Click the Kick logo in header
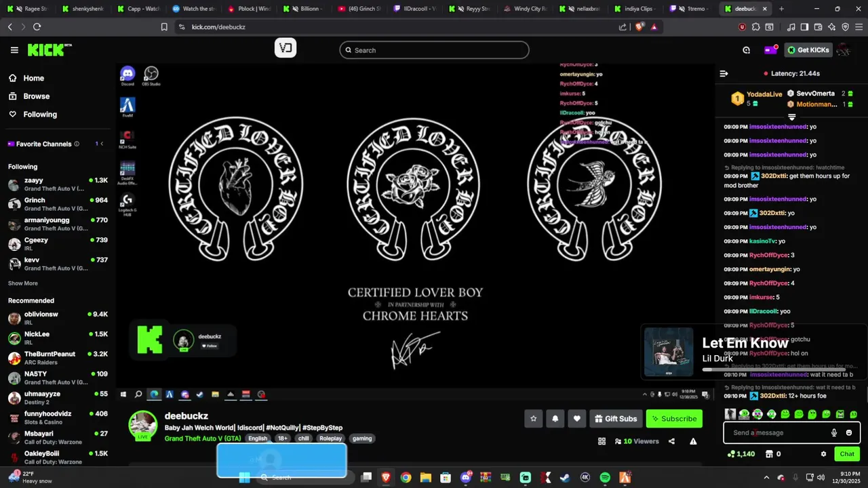The image size is (868, 488). point(50,50)
